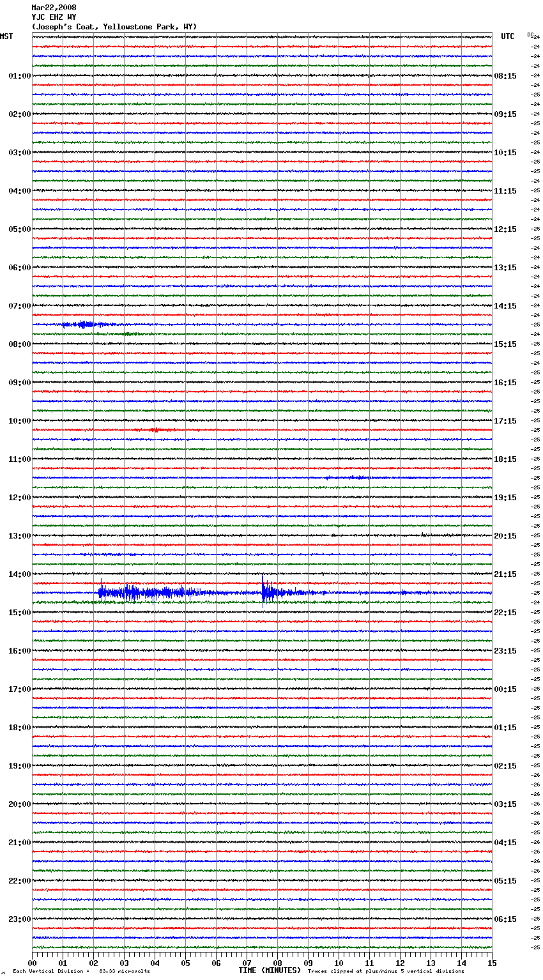Click second blue event spike near minute 7.5
This screenshot has width=543, height=980.
(x=263, y=590)
